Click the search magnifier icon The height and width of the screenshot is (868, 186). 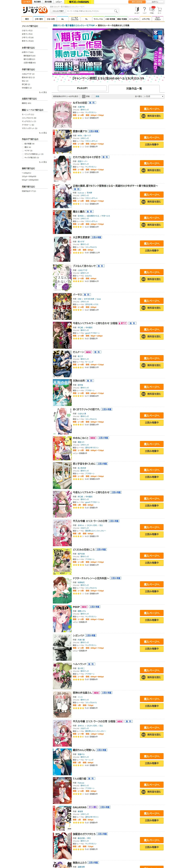116,11
